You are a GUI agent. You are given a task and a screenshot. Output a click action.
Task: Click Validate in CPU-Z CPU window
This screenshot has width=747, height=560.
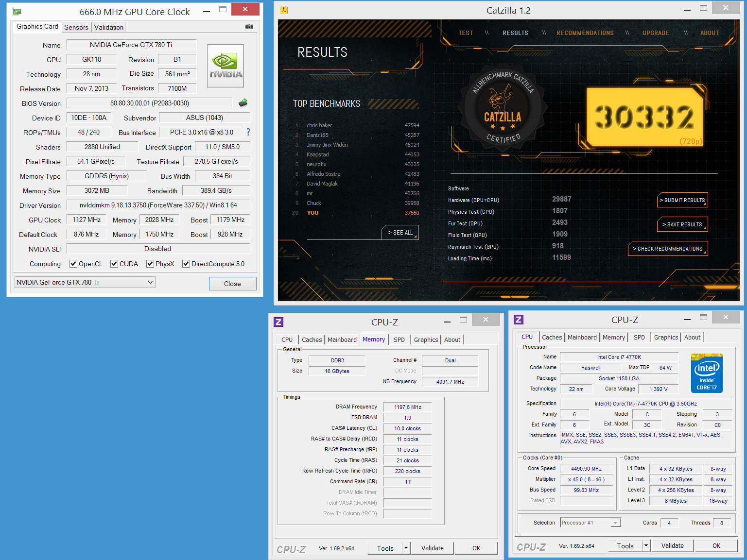pyautogui.click(x=673, y=546)
